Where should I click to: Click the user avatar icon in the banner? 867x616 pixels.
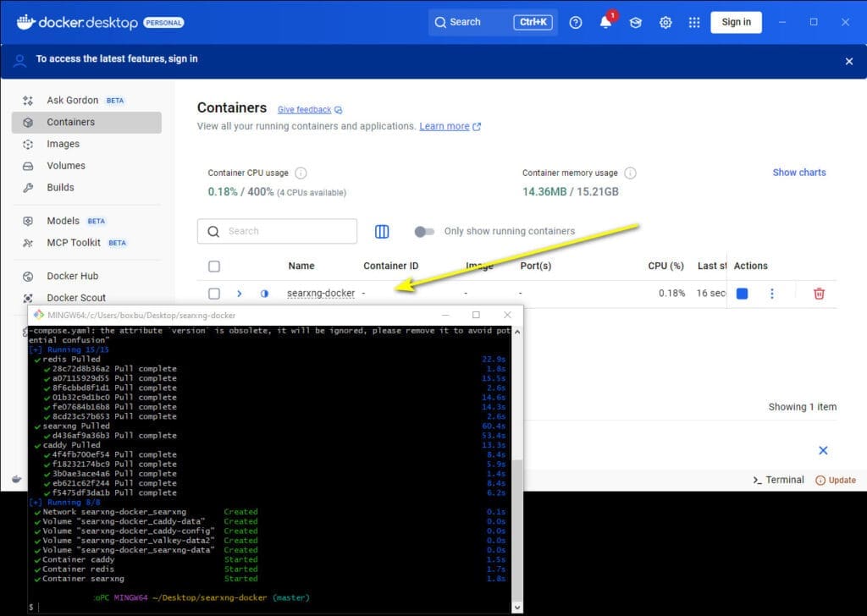pyautogui.click(x=20, y=60)
